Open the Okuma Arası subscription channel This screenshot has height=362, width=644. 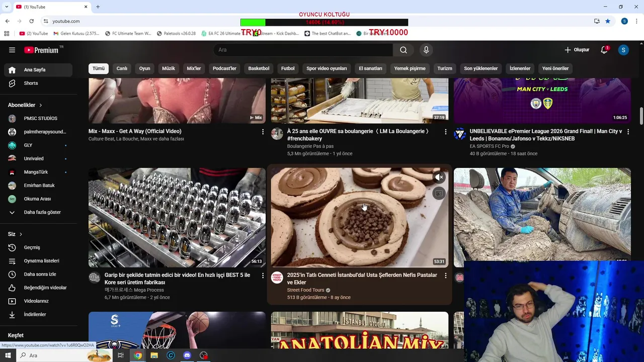point(38,199)
